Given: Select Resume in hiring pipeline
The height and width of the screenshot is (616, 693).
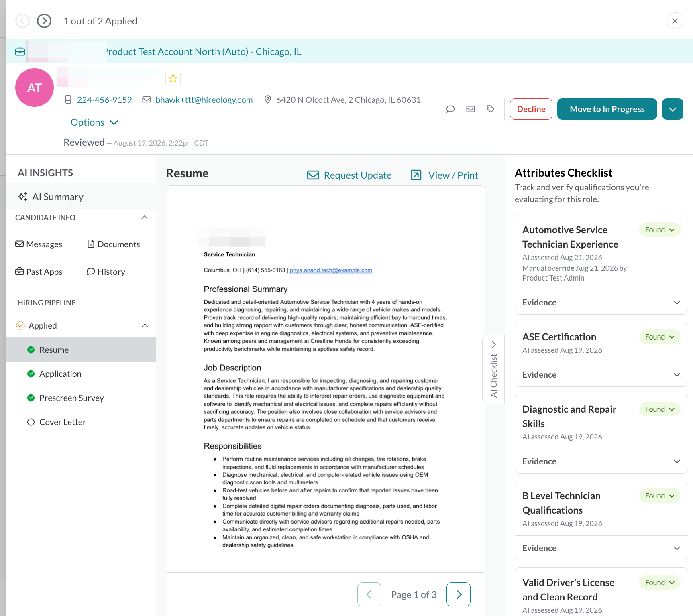Looking at the screenshot, I should (x=81, y=350).
